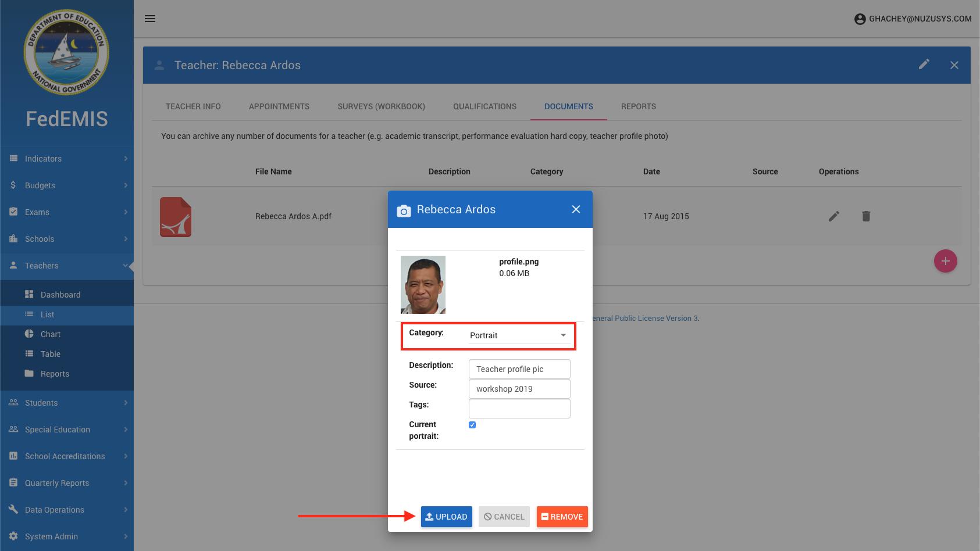Viewport: 980px width, 551px height.
Task: Collapse the Teachers sidebar section
Action: tap(67, 266)
